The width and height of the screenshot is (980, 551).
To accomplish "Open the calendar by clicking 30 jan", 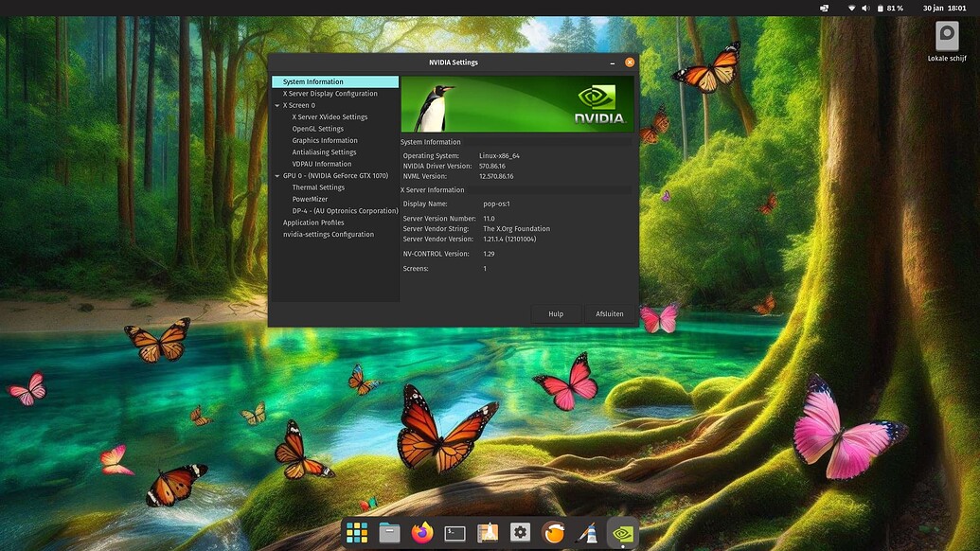I will click(933, 8).
